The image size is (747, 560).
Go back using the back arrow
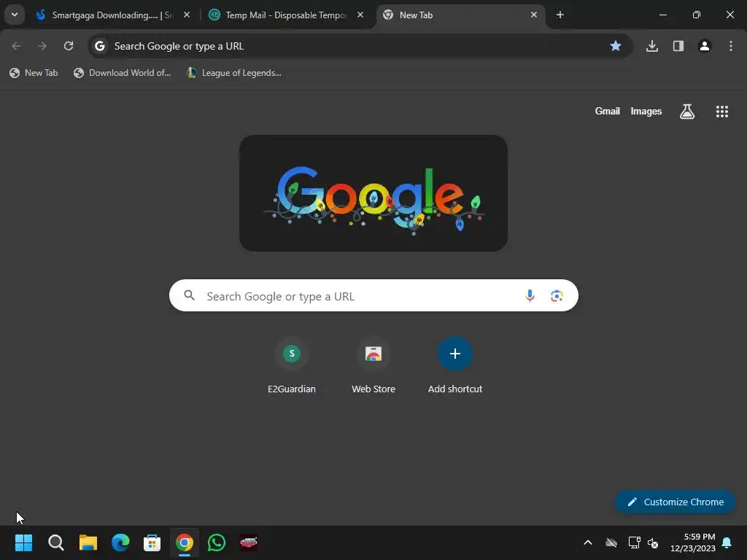coord(16,46)
